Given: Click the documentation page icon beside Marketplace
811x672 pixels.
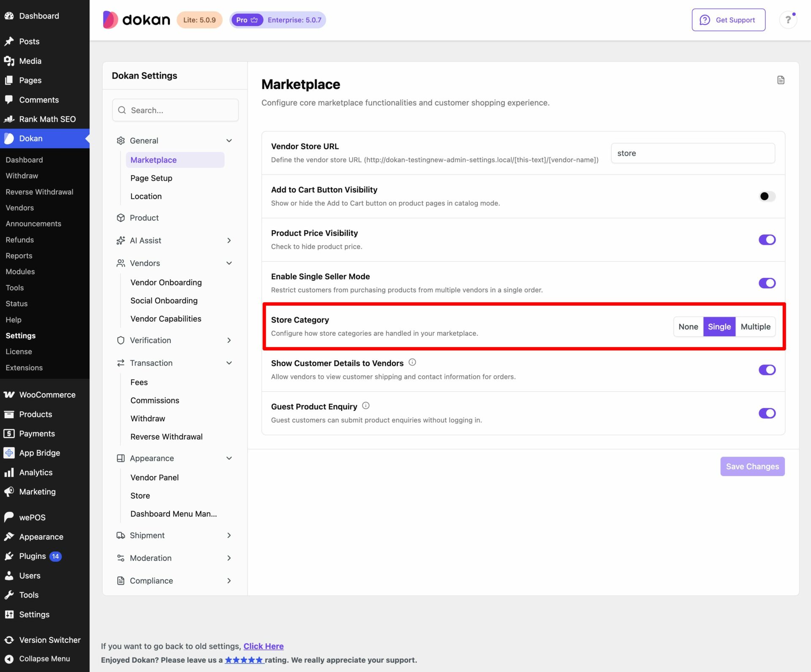Looking at the screenshot, I should pos(781,80).
